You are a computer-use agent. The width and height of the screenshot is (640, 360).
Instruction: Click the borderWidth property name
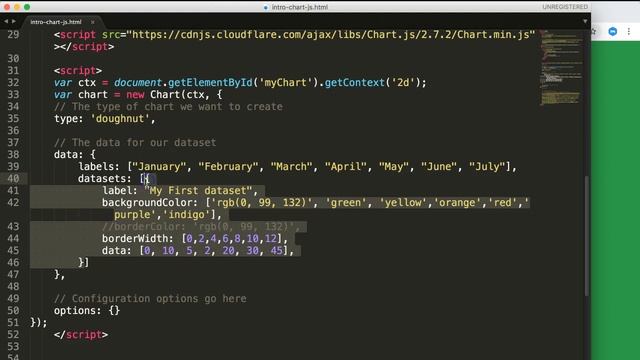[x=135, y=239]
